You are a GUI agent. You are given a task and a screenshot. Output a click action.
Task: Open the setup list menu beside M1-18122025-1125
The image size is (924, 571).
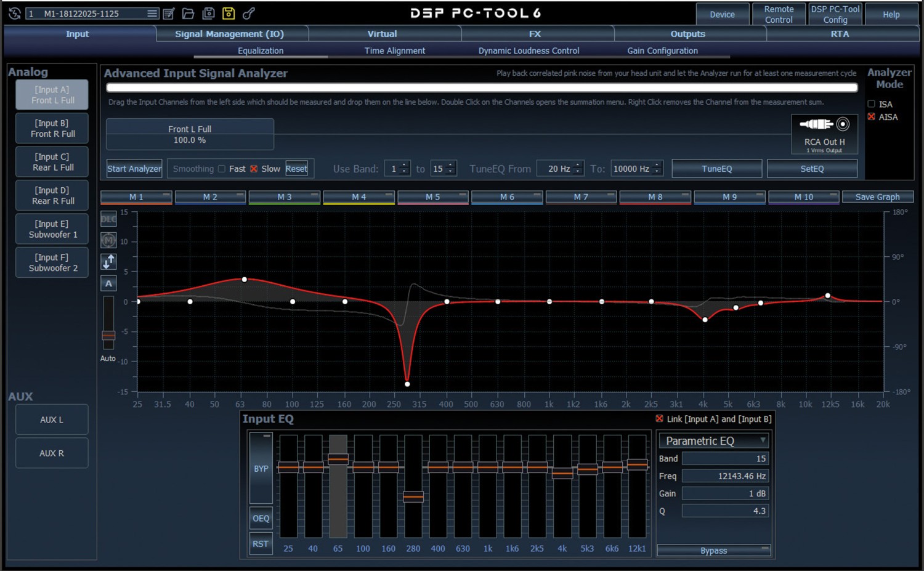pyautogui.click(x=152, y=13)
